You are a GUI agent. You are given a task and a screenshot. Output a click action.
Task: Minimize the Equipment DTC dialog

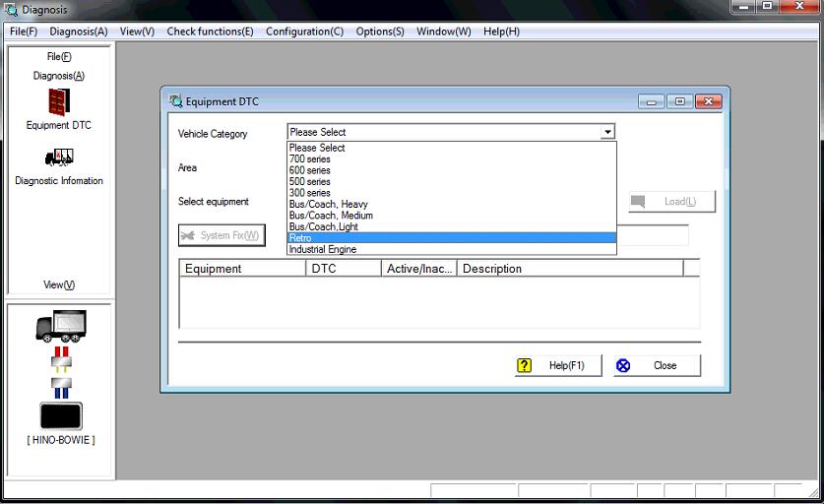[651, 101]
